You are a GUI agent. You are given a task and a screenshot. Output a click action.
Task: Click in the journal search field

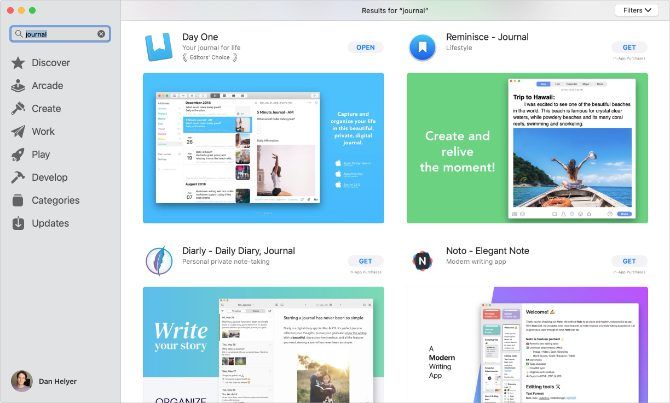60,34
